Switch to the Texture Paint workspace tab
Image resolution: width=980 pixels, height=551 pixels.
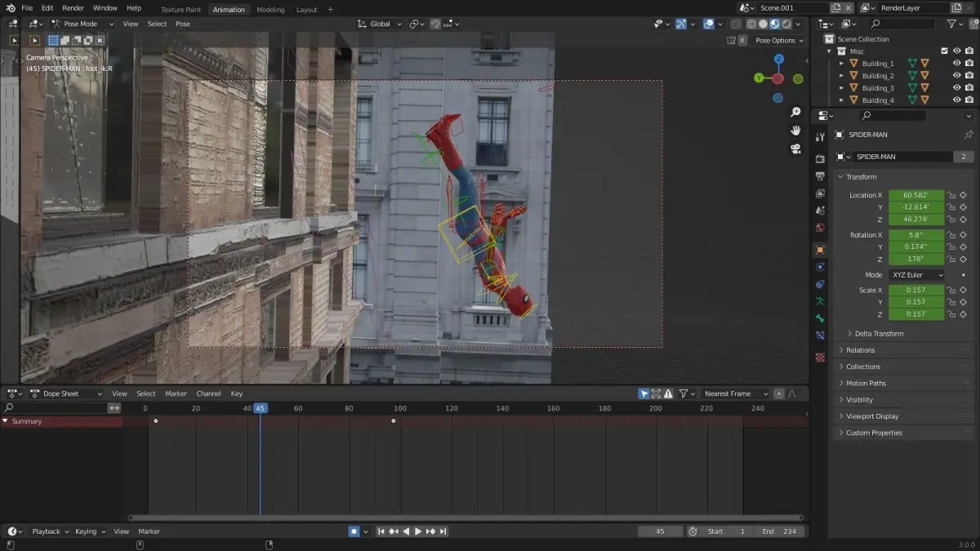[180, 10]
